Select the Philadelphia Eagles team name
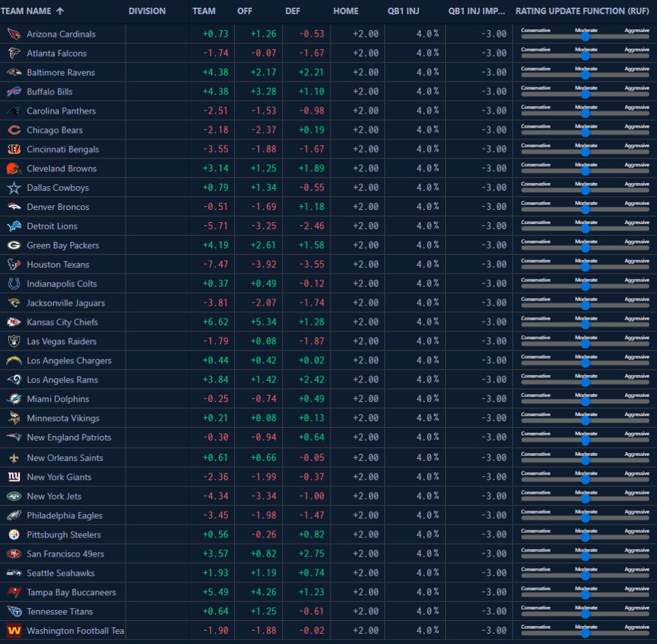This screenshot has width=657, height=644. (x=65, y=516)
